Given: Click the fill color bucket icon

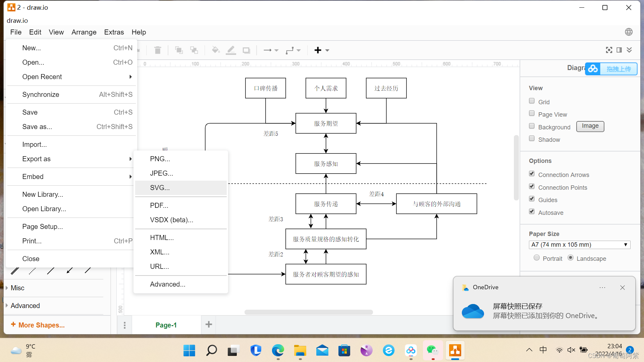Looking at the screenshot, I should coord(215,50).
